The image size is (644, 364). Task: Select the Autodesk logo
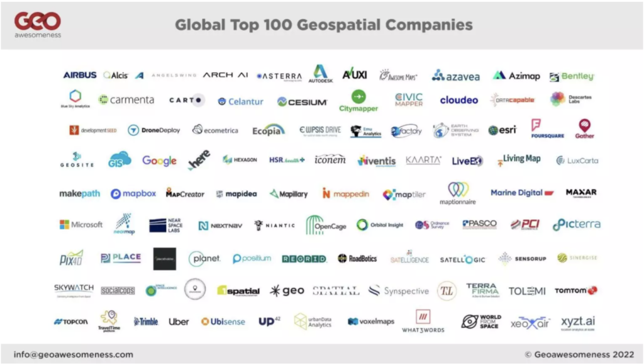click(x=321, y=74)
